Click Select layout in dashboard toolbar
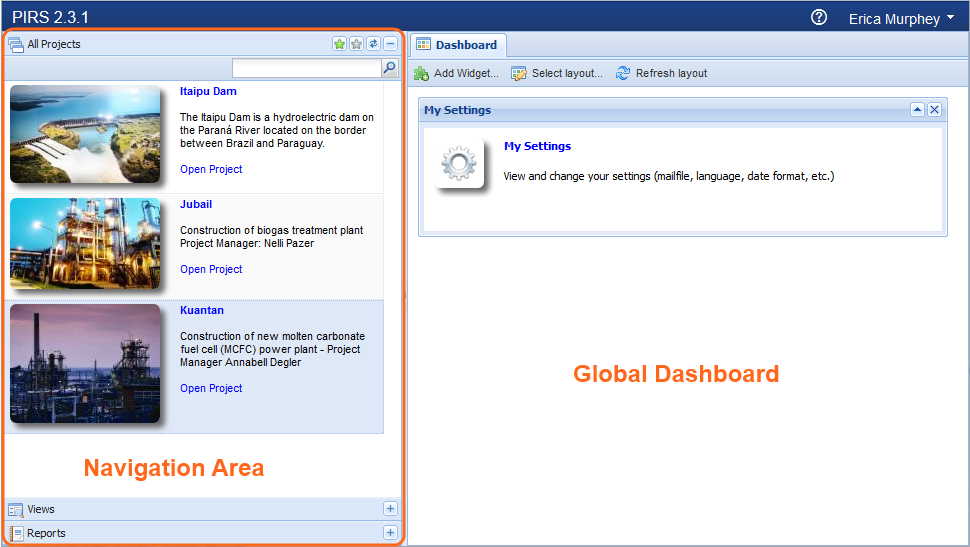Viewport: 970px width, 547px height. click(557, 73)
